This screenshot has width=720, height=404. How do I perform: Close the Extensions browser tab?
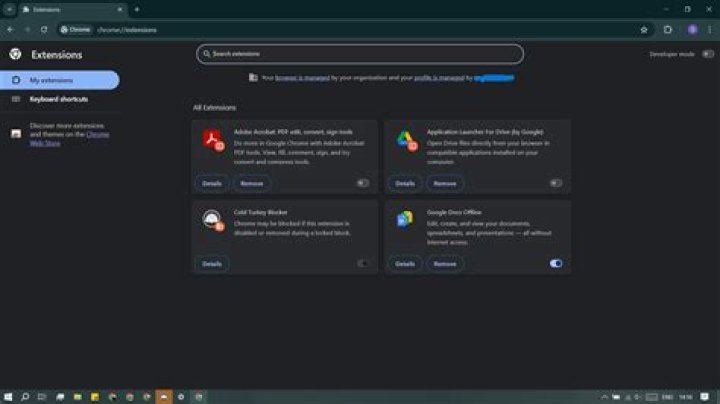120,9
